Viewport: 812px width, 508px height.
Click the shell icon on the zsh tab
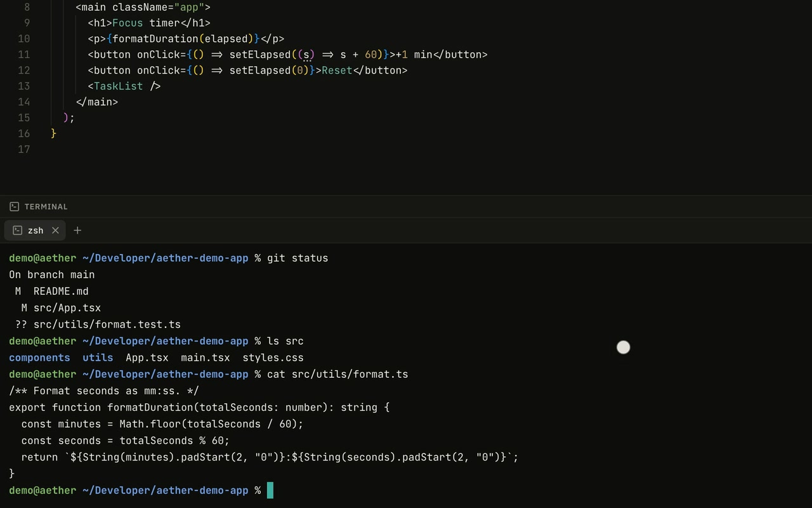click(18, 231)
